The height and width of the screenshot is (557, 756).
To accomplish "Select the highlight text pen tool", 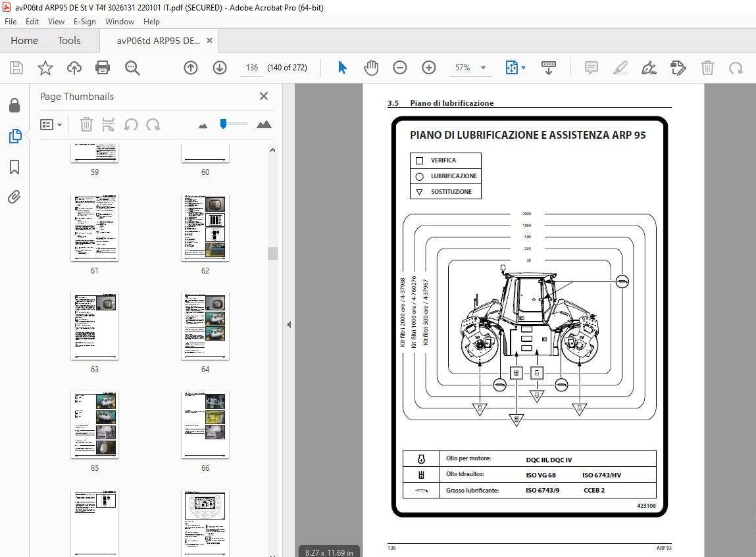I will pos(620,68).
